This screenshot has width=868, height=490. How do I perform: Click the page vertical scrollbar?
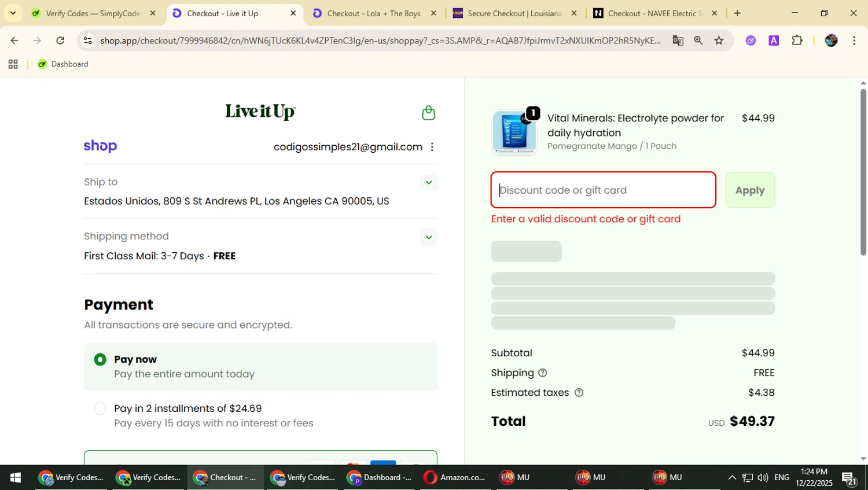863,172
